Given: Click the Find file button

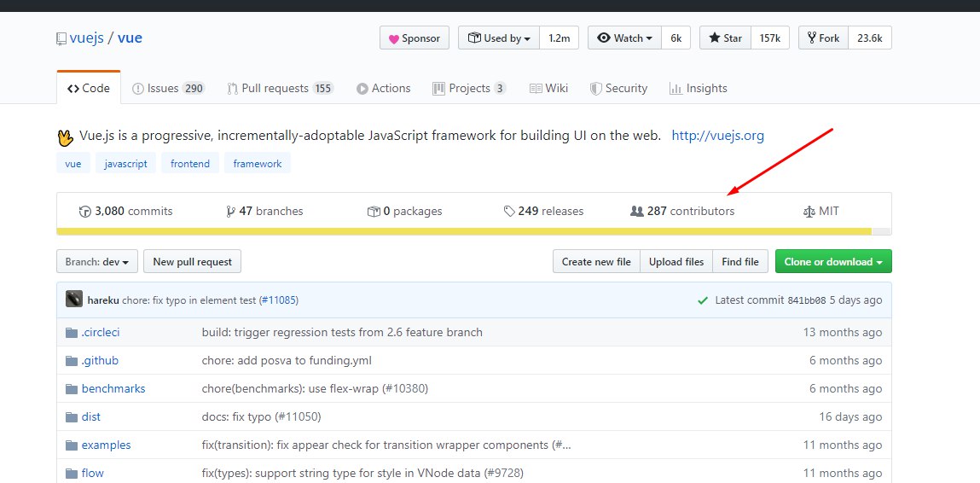Looking at the screenshot, I should tap(740, 261).
